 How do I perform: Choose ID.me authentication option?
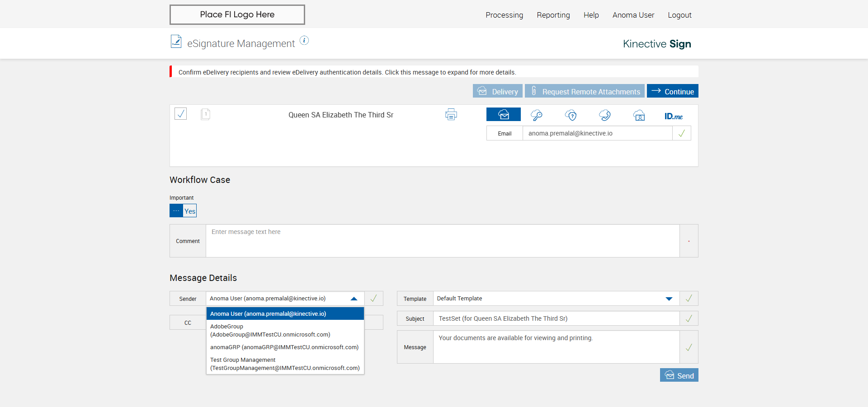673,116
